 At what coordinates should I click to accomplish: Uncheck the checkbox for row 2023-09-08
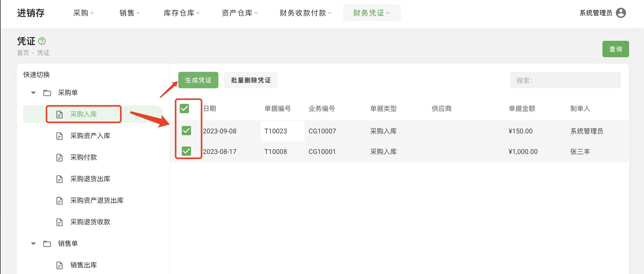click(x=186, y=131)
